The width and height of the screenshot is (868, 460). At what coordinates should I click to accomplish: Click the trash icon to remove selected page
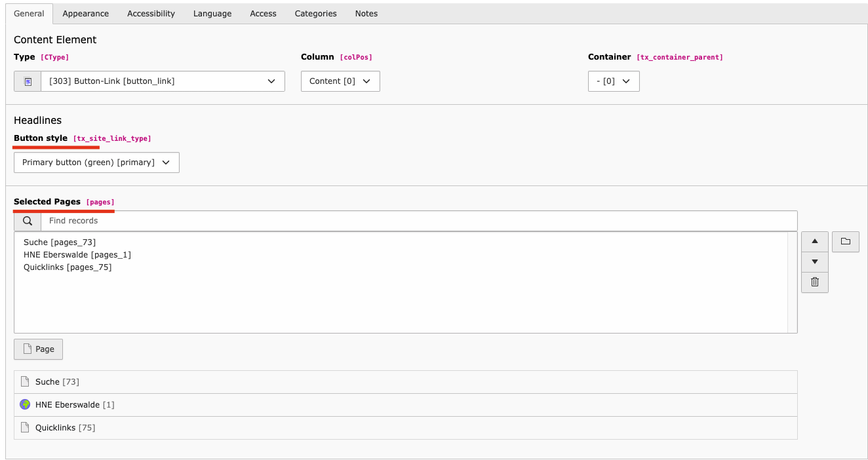814,282
